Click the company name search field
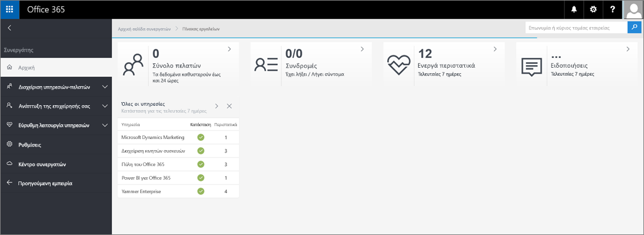Viewport: 644px width, 235px height. coord(576,28)
